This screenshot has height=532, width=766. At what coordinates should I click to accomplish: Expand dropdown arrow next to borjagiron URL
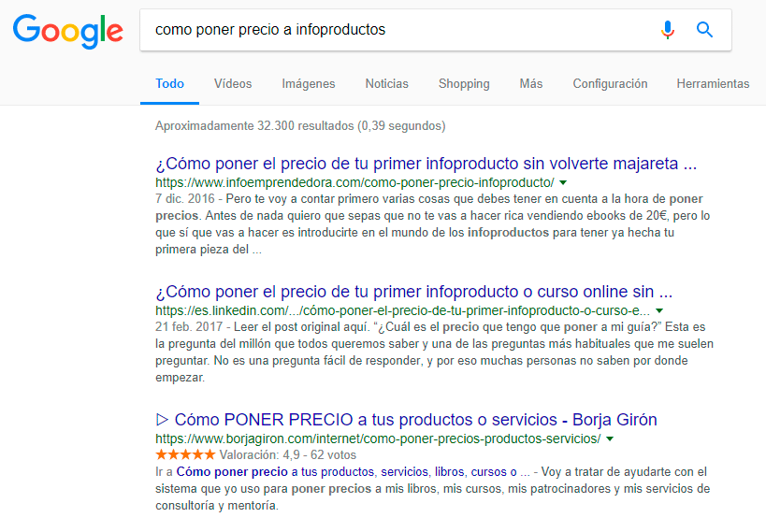coord(610,439)
